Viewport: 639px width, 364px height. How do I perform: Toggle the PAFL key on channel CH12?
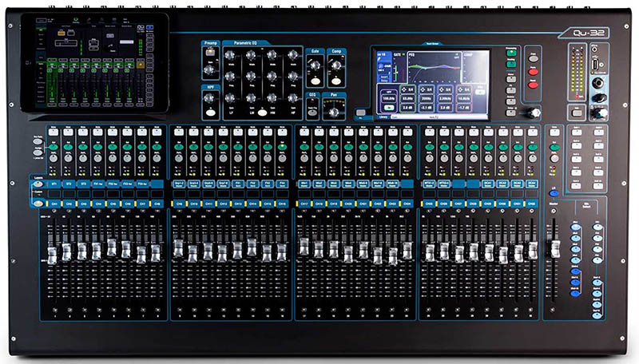(x=223, y=158)
